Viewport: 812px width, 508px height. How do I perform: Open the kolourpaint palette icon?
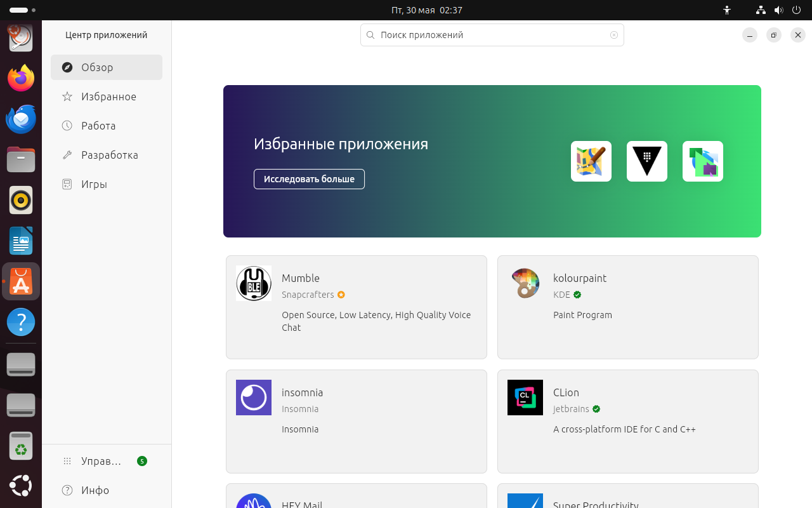pyautogui.click(x=525, y=283)
